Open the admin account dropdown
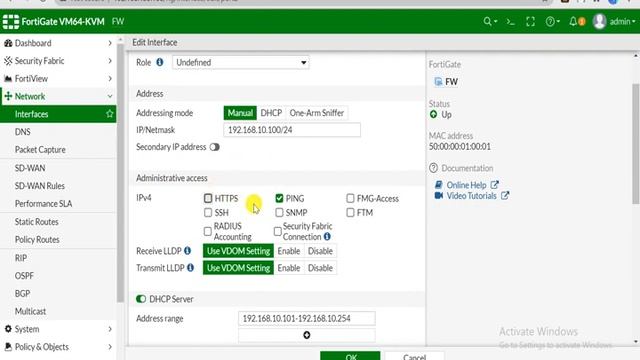The image size is (640, 360). click(x=622, y=22)
